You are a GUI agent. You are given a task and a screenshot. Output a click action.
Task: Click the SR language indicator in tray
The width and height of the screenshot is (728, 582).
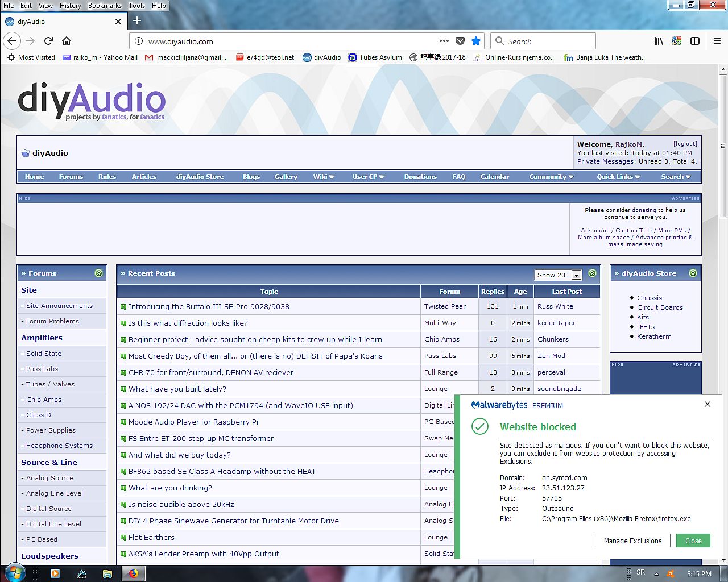coord(641,572)
